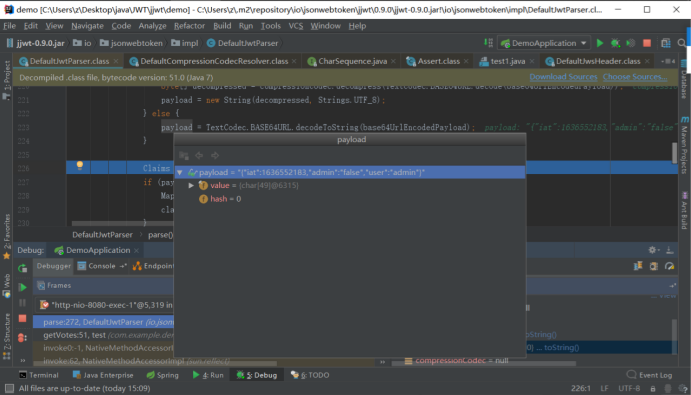This screenshot has height=395, width=691.
Task: Open 6: TODO tool window
Action: (x=310, y=375)
